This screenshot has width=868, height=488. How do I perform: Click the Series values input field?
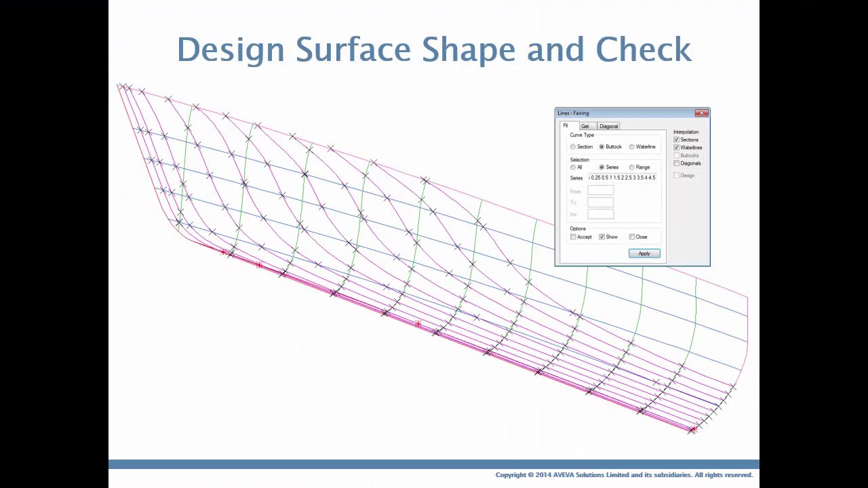pos(622,178)
